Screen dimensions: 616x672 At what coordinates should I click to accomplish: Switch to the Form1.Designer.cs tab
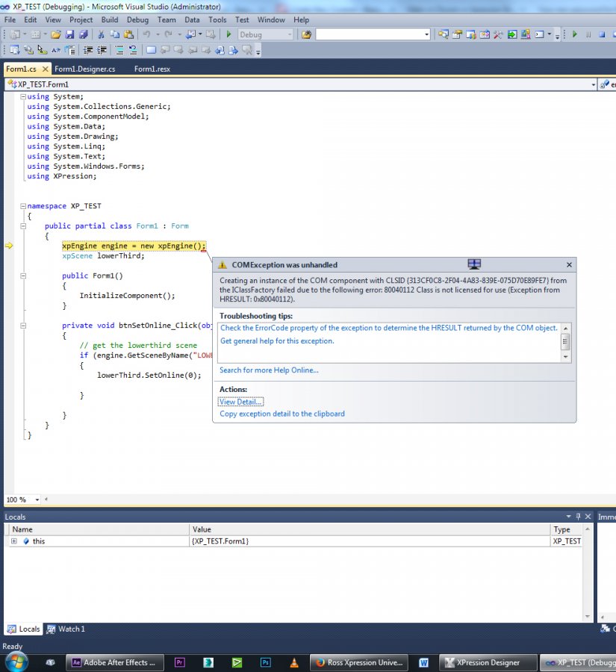(x=85, y=69)
